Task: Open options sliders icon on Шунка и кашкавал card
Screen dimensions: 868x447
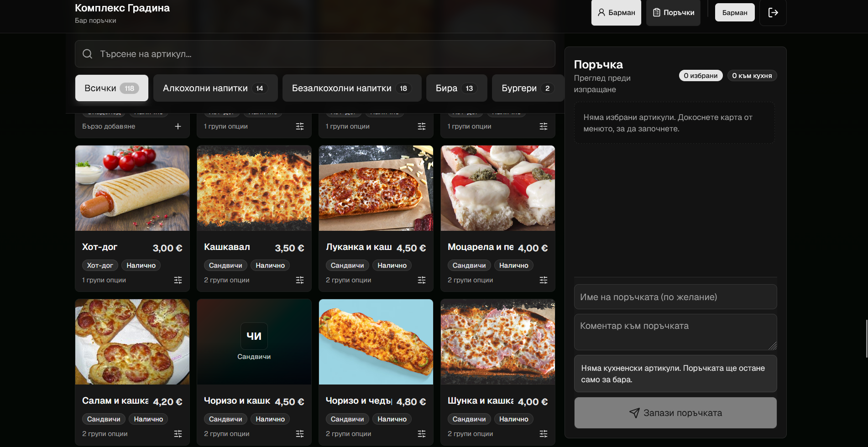Action: [x=544, y=434]
